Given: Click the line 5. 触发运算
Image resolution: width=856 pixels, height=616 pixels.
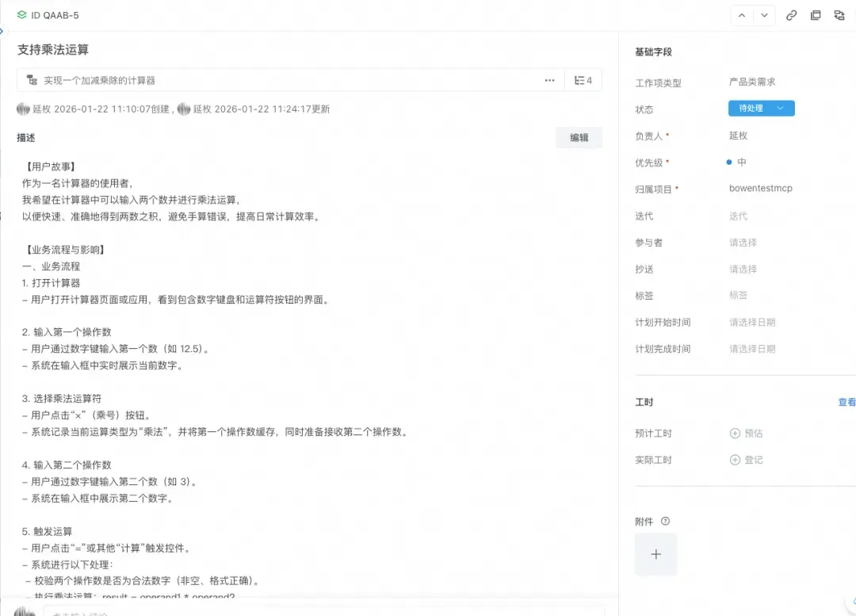Looking at the screenshot, I should (47, 531).
